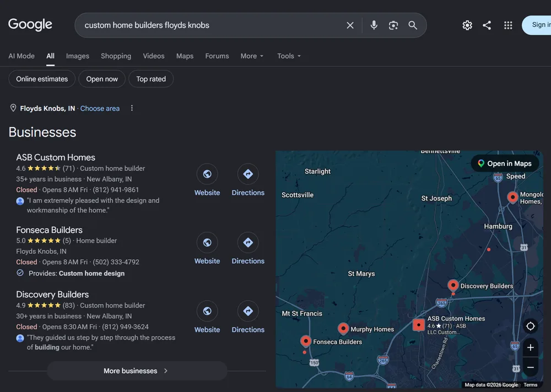This screenshot has width=551, height=392.
Task: Click the share icon in header
Action: point(487,25)
